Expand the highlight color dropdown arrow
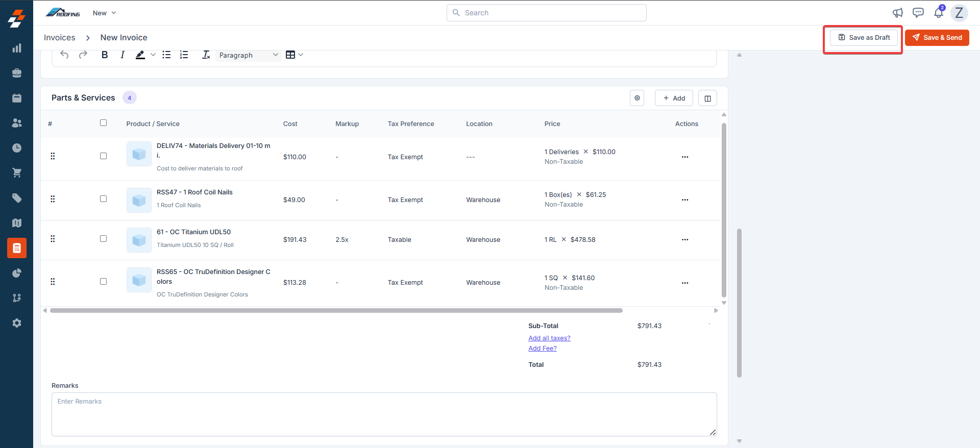The width and height of the screenshot is (980, 448). pyautogui.click(x=153, y=55)
